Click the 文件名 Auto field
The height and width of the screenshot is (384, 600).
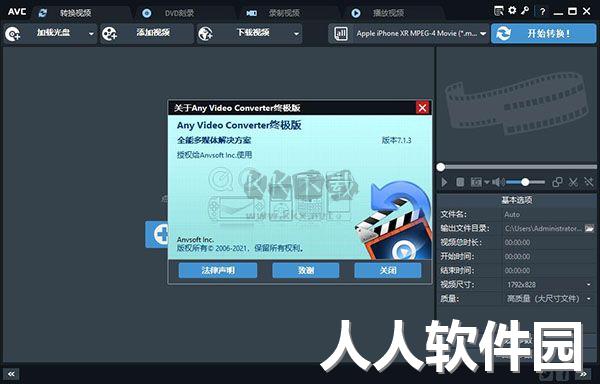point(549,214)
